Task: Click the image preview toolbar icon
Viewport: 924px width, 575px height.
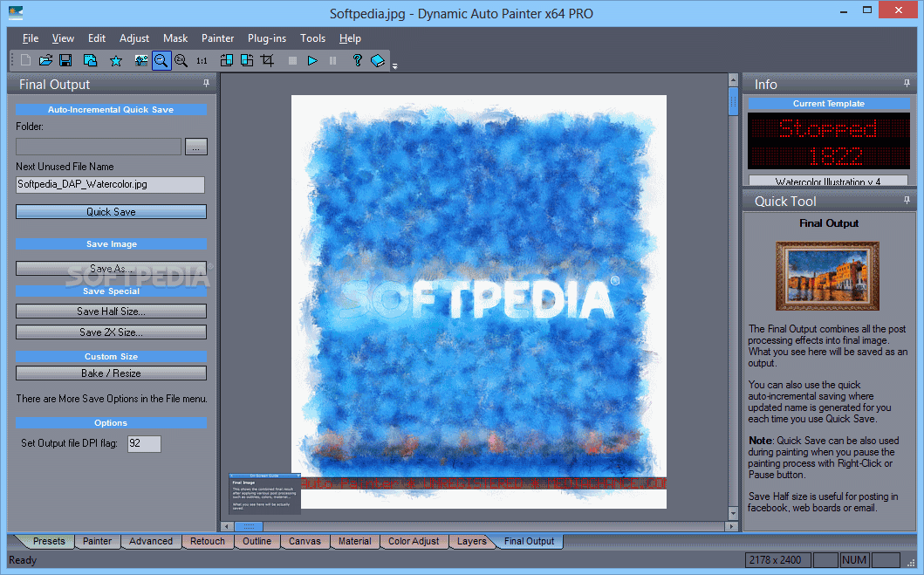Action: (x=140, y=60)
